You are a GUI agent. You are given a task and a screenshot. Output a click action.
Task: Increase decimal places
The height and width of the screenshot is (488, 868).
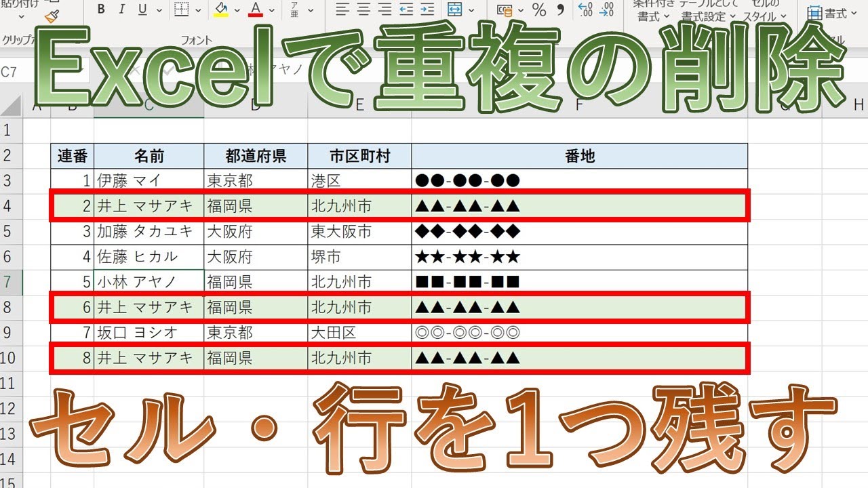(585, 9)
